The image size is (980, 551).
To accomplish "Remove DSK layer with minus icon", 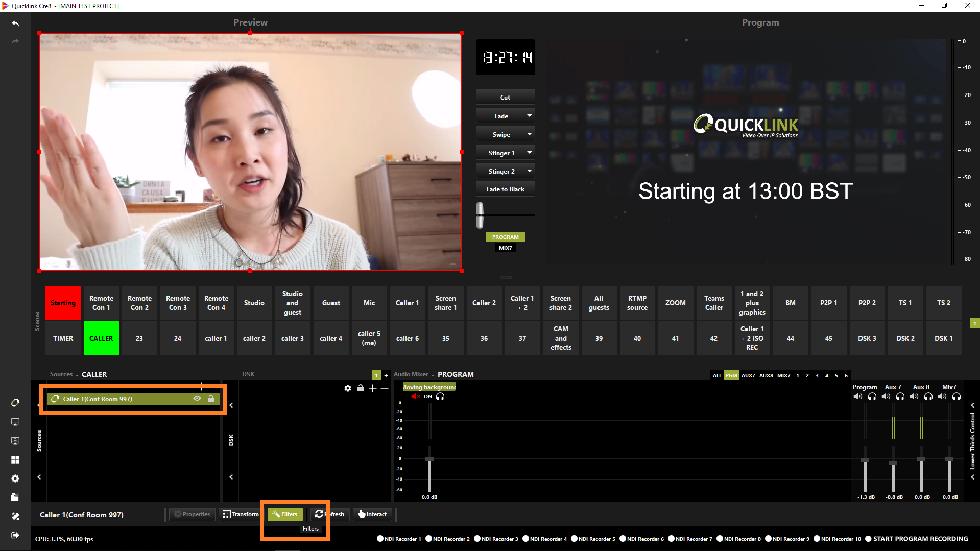I will click(385, 388).
